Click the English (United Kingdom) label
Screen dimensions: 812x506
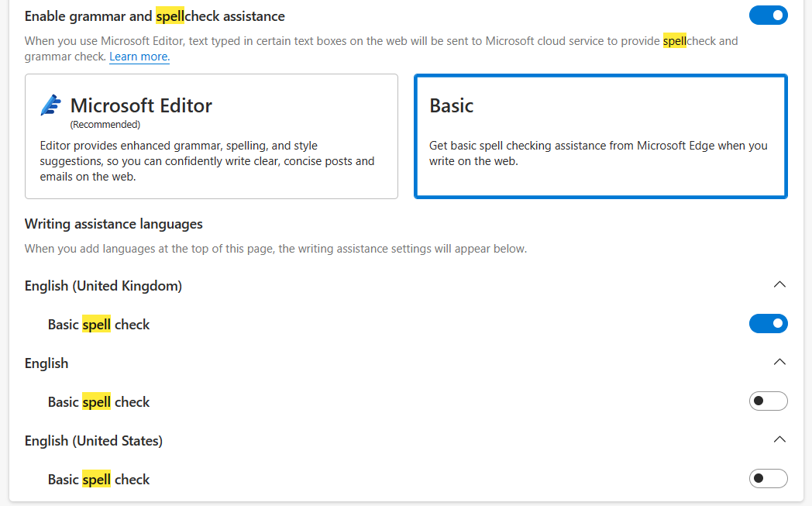[x=103, y=286]
